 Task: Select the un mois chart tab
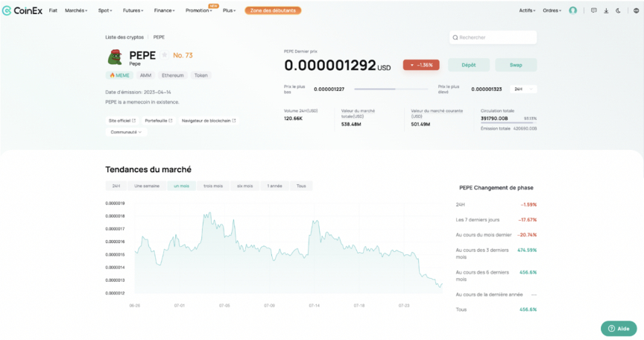[182, 186]
